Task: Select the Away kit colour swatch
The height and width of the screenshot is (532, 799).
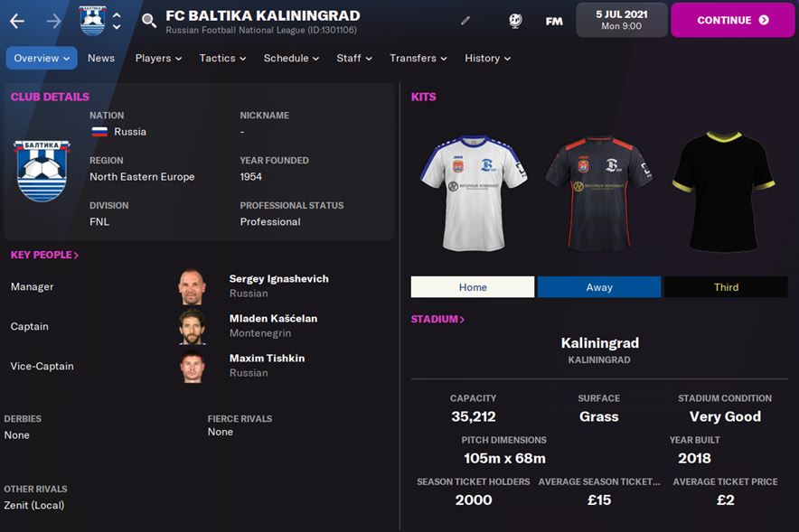Action: click(599, 287)
